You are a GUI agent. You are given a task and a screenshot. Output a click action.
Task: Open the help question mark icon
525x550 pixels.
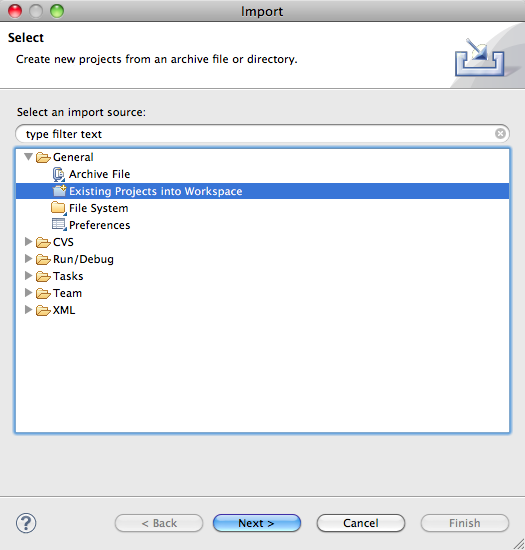point(26,523)
